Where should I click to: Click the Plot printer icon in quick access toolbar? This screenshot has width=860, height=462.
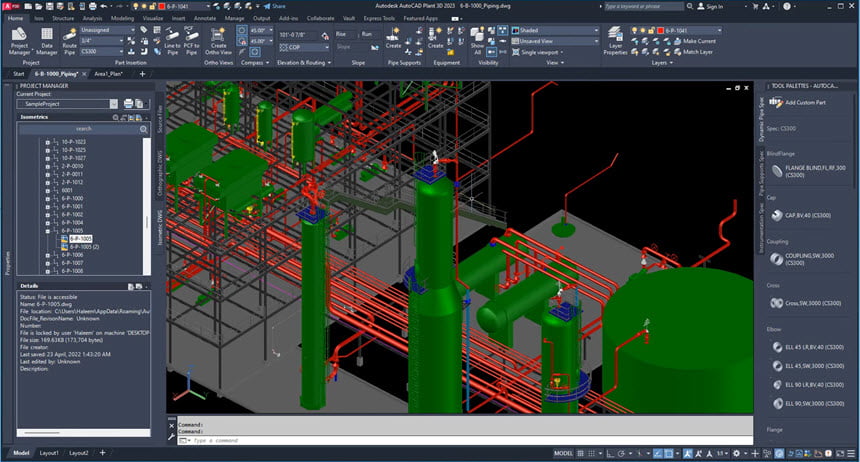[93, 7]
